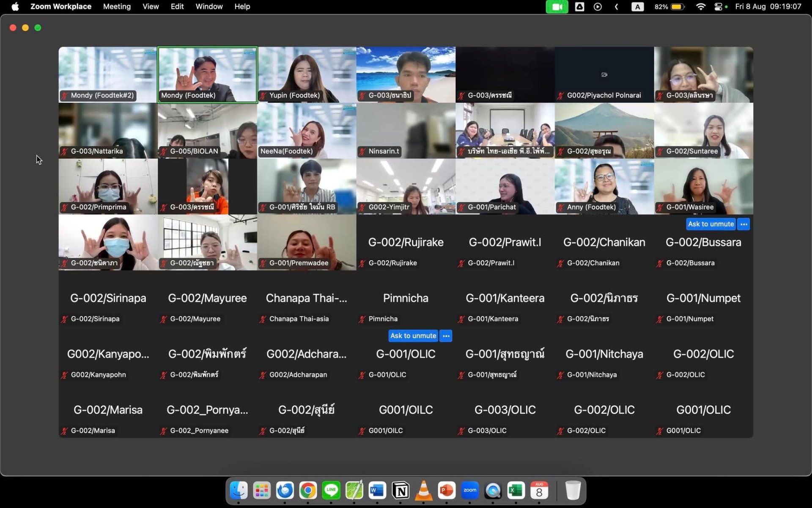Open the LINE app in the Dock
This screenshot has height=508, width=812.
[x=331, y=491]
